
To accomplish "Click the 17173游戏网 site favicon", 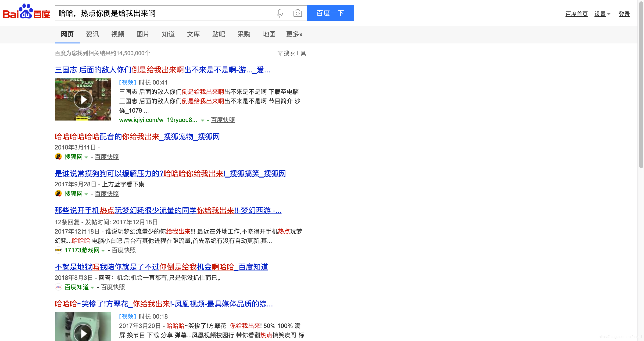I will [58, 250].
